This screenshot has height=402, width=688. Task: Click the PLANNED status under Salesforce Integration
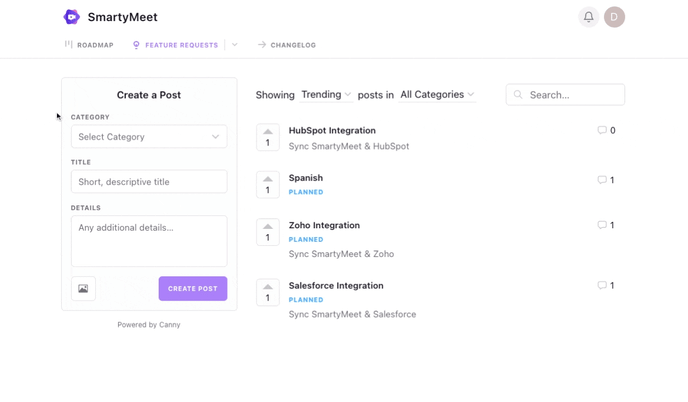click(306, 300)
